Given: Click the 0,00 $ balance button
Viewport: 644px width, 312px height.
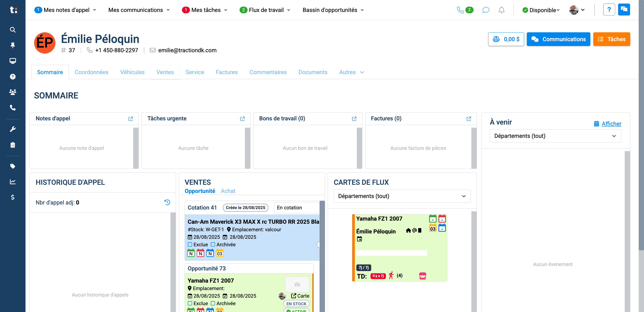Looking at the screenshot, I should (x=506, y=39).
